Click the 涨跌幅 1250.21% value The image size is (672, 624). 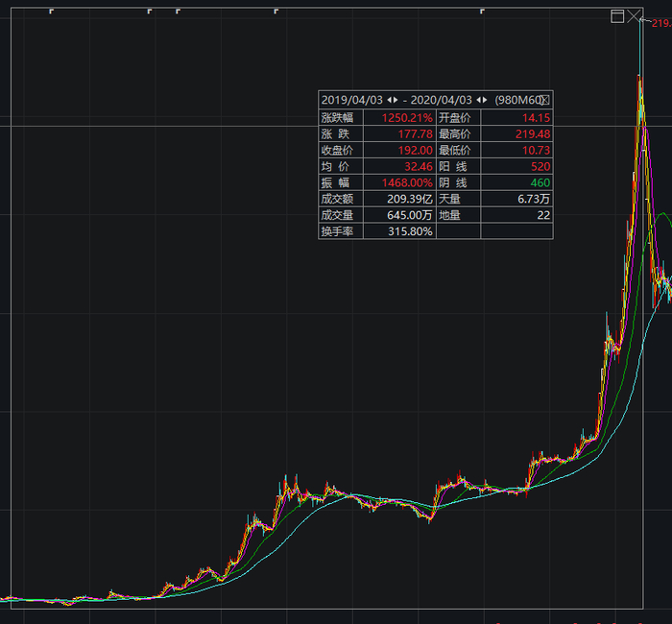click(x=407, y=118)
